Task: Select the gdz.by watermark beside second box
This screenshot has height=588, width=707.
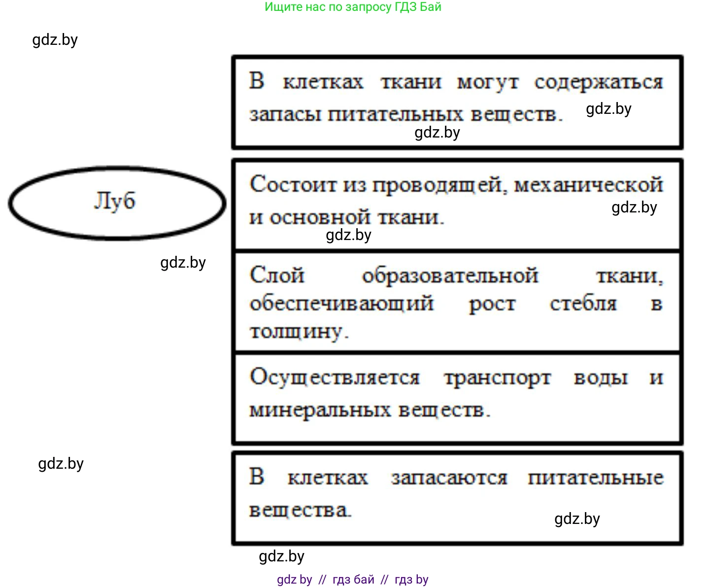Action: (634, 208)
